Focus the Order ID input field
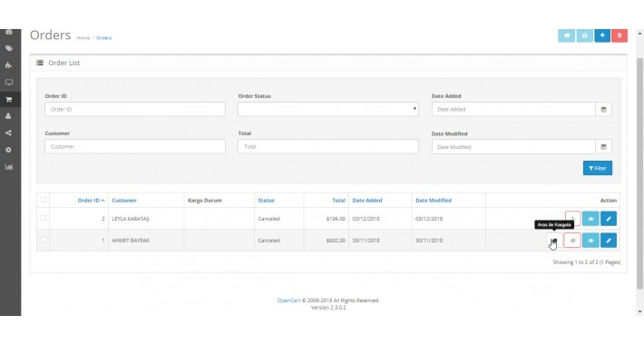Screen dimensions: 644x345 pos(135,109)
